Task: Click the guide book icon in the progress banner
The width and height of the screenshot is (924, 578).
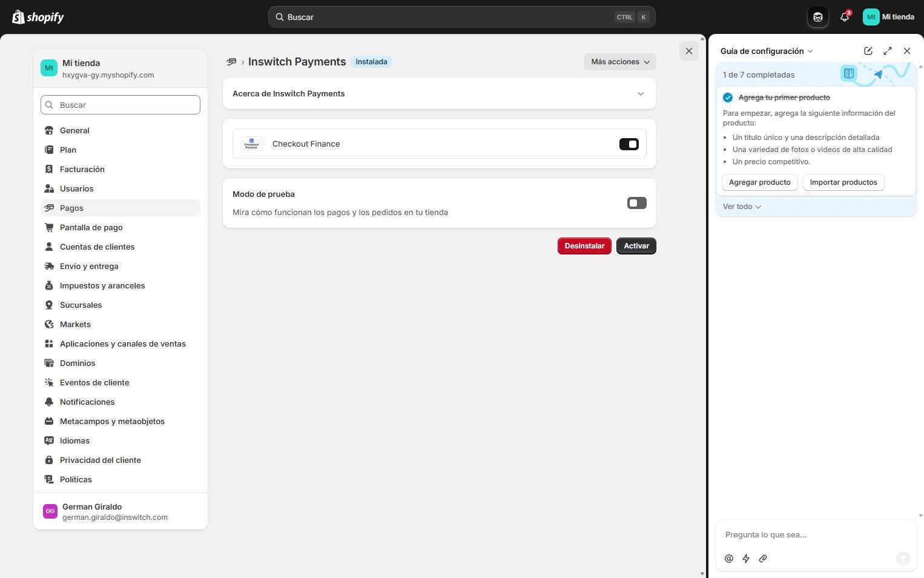Action: [x=849, y=73]
